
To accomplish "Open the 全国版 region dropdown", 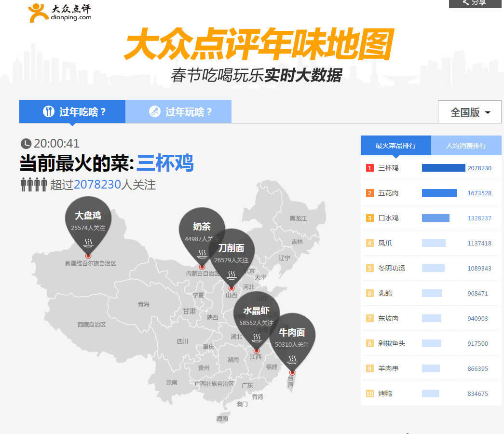I will point(470,112).
